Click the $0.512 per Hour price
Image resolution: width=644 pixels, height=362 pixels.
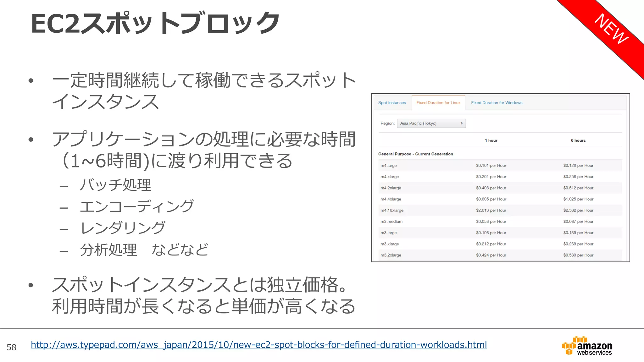(578, 188)
